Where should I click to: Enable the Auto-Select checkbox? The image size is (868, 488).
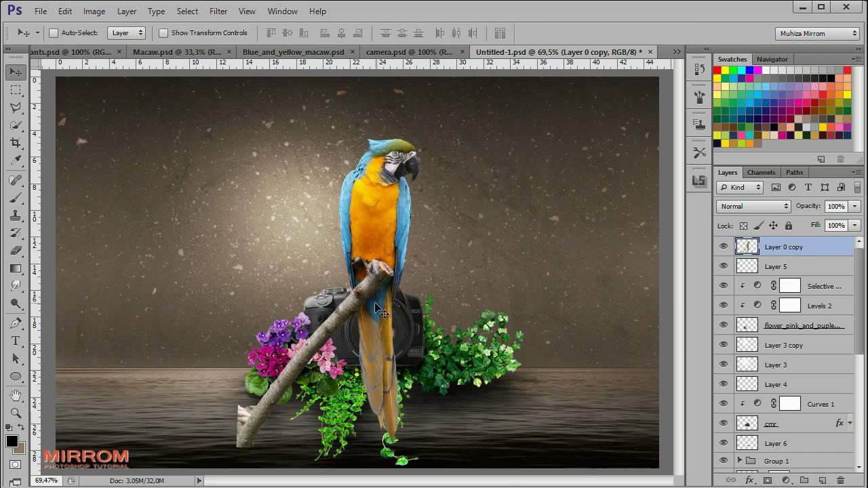point(54,33)
